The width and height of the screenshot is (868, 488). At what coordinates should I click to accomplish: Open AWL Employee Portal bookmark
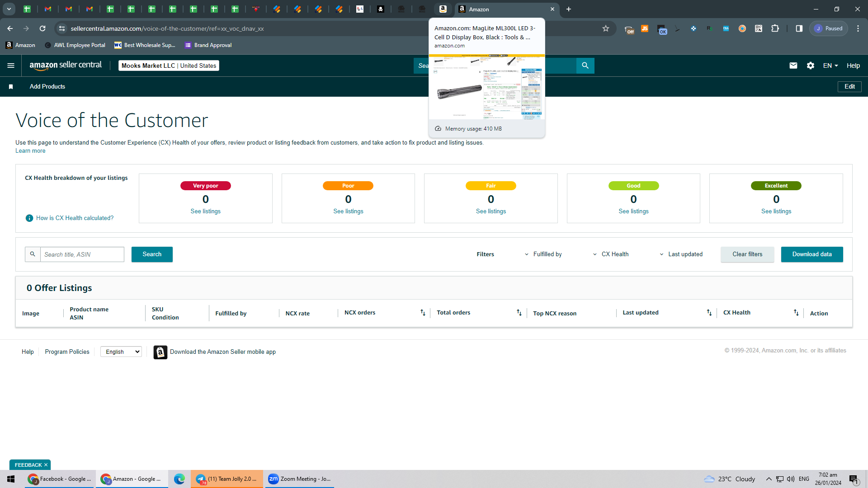tap(75, 45)
